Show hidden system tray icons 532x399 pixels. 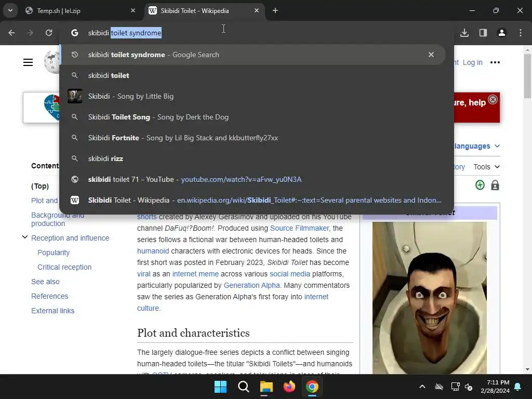(x=422, y=387)
